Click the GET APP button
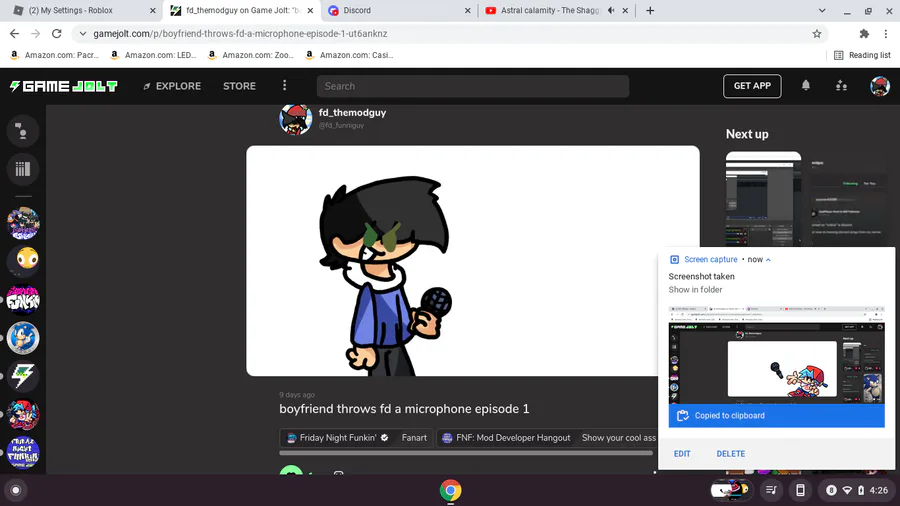Screen dimensions: 900x506 tap(752, 86)
